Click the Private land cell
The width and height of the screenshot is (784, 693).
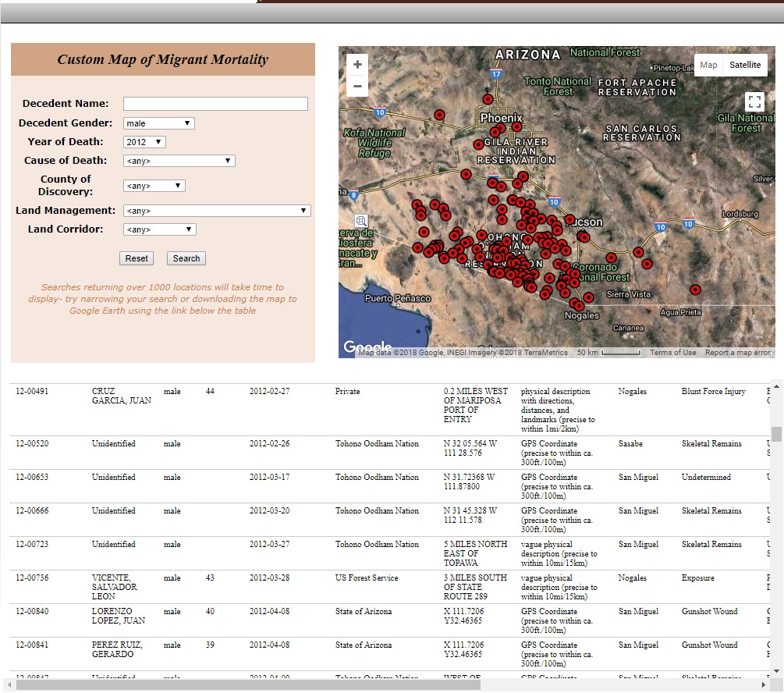(x=347, y=391)
